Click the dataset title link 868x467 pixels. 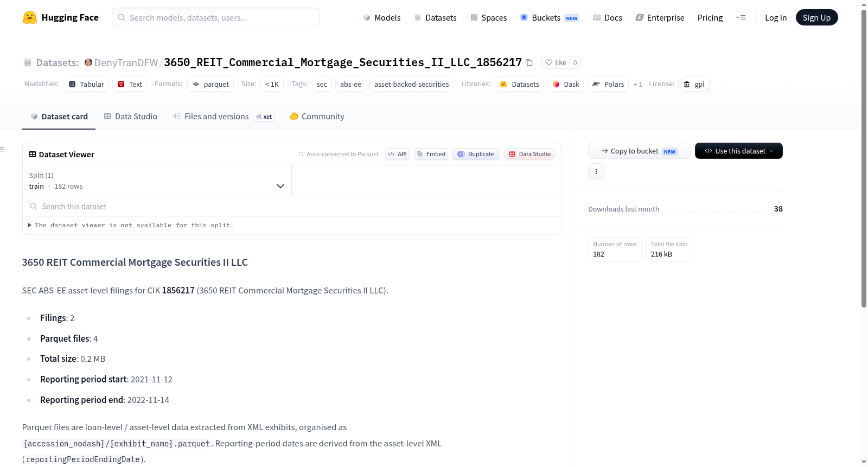click(x=343, y=62)
